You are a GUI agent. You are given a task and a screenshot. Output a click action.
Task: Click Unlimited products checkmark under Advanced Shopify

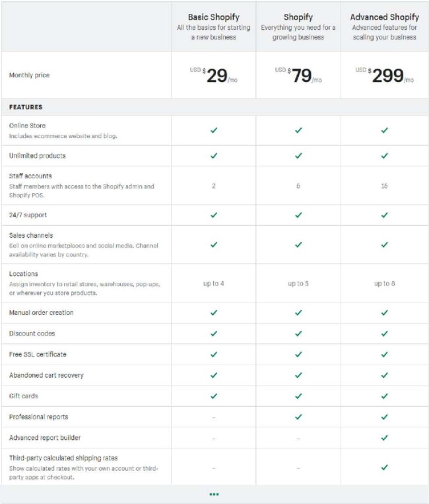384,156
